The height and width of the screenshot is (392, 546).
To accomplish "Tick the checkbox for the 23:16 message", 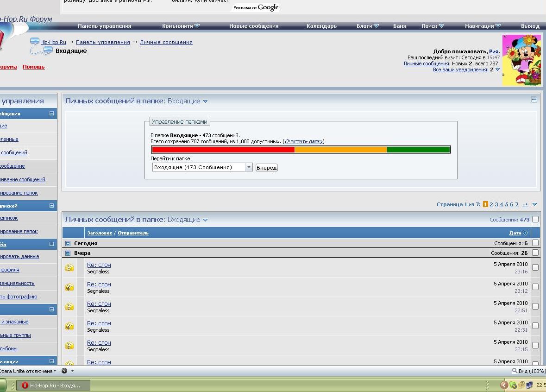I will coord(535,267).
